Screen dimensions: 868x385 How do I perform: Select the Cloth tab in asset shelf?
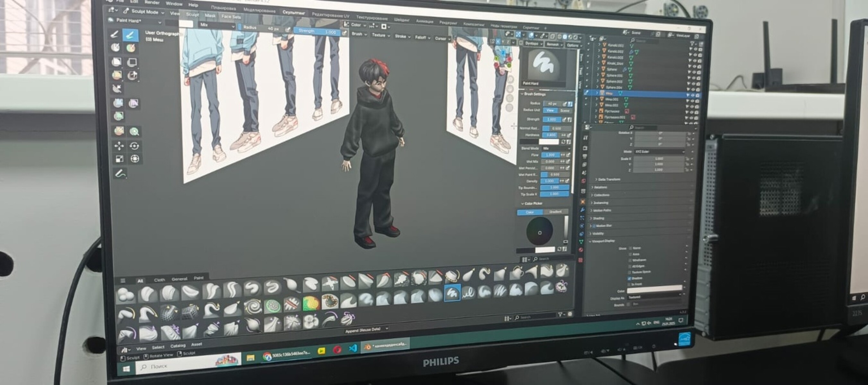point(160,280)
